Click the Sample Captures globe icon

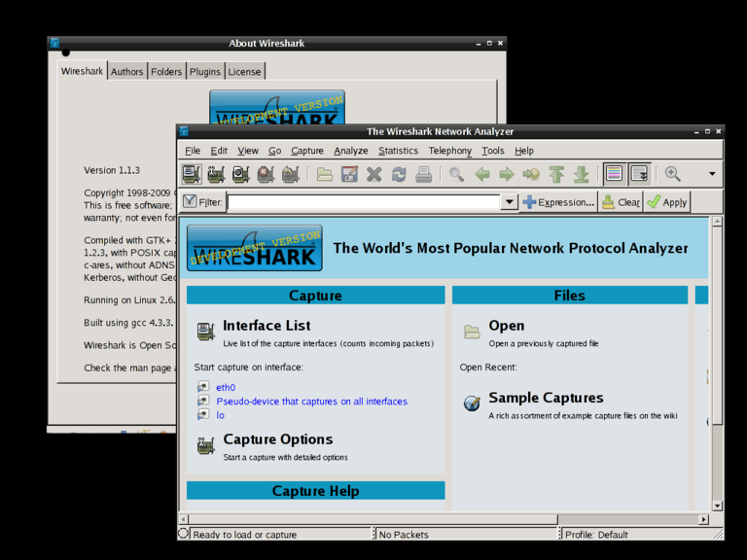(x=472, y=403)
